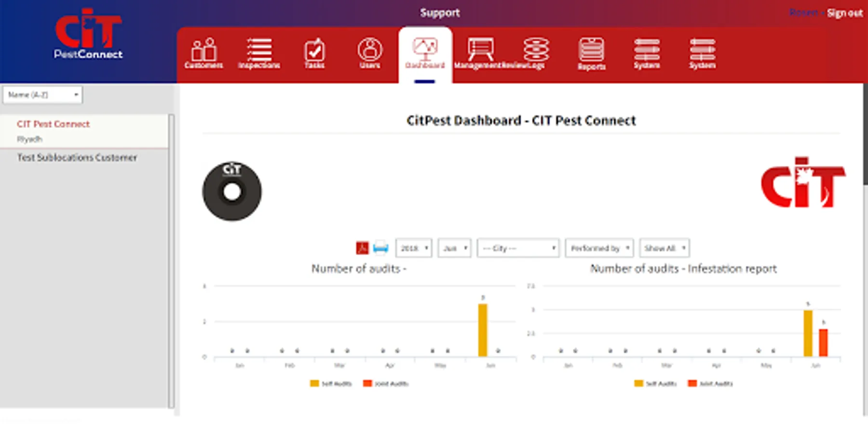The height and width of the screenshot is (434, 868).
Task: Toggle Joint Audits legend under Number of audits chart
Action: pos(386,383)
